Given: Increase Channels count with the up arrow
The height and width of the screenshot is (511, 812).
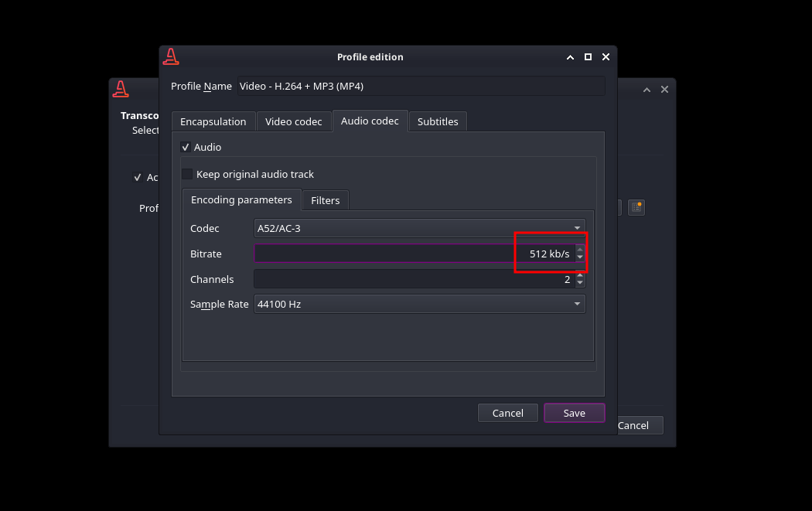Looking at the screenshot, I should pos(580,275).
